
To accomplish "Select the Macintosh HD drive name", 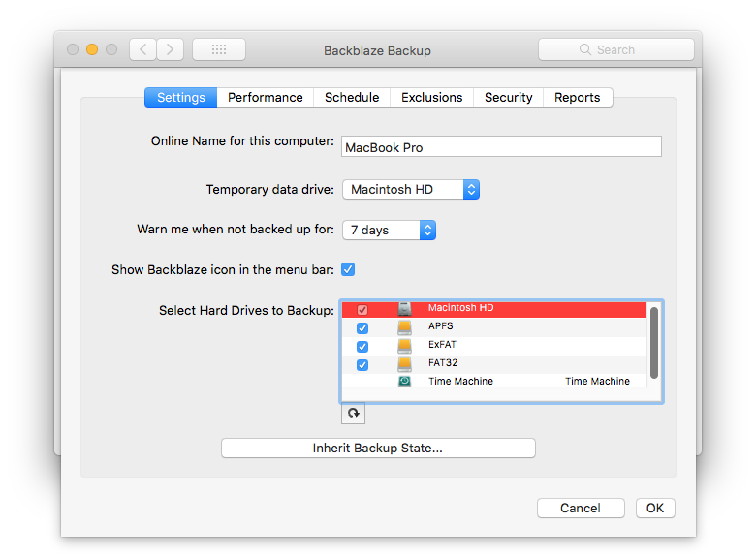I will point(461,307).
